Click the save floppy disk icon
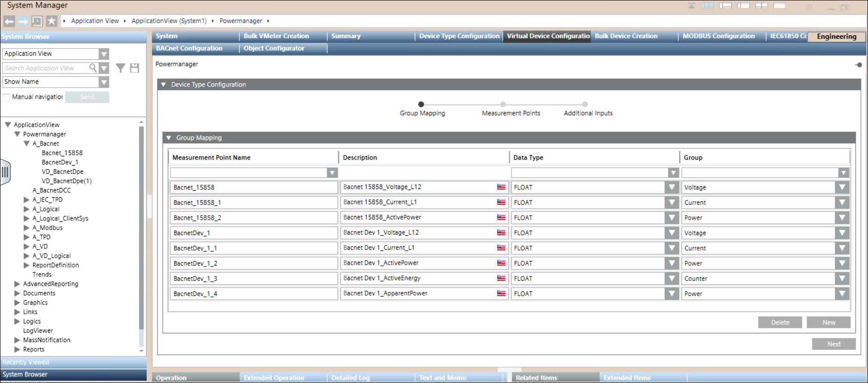The height and width of the screenshot is (383, 868). pyautogui.click(x=134, y=68)
